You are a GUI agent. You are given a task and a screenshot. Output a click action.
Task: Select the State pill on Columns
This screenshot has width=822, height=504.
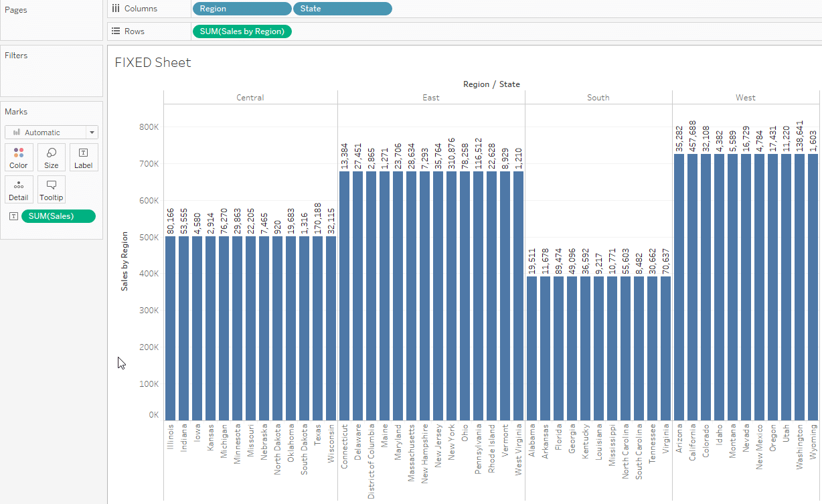[x=342, y=8]
